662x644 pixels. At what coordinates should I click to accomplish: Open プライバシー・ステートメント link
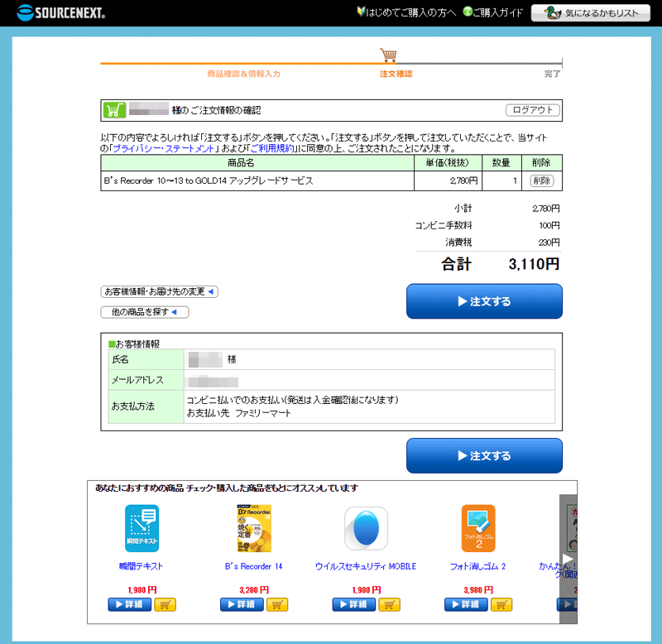coord(163,149)
